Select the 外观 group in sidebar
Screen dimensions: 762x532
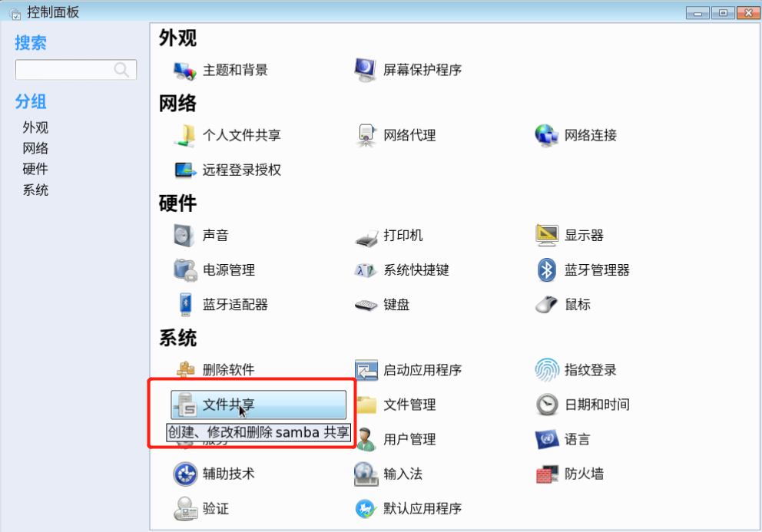click(x=35, y=127)
